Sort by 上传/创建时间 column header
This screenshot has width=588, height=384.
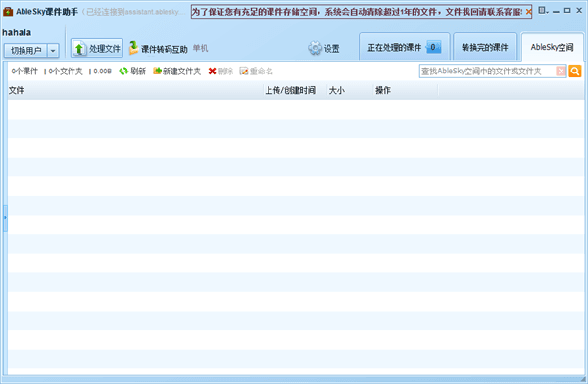(x=290, y=90)
